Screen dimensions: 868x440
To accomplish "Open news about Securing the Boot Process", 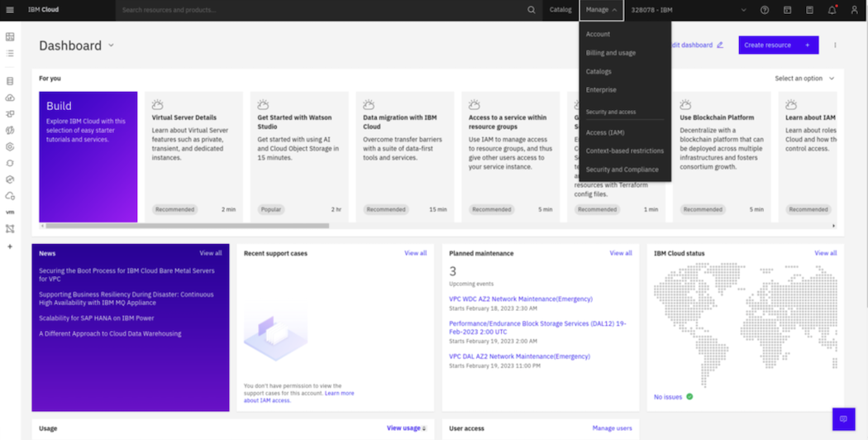I will point(126,275).
